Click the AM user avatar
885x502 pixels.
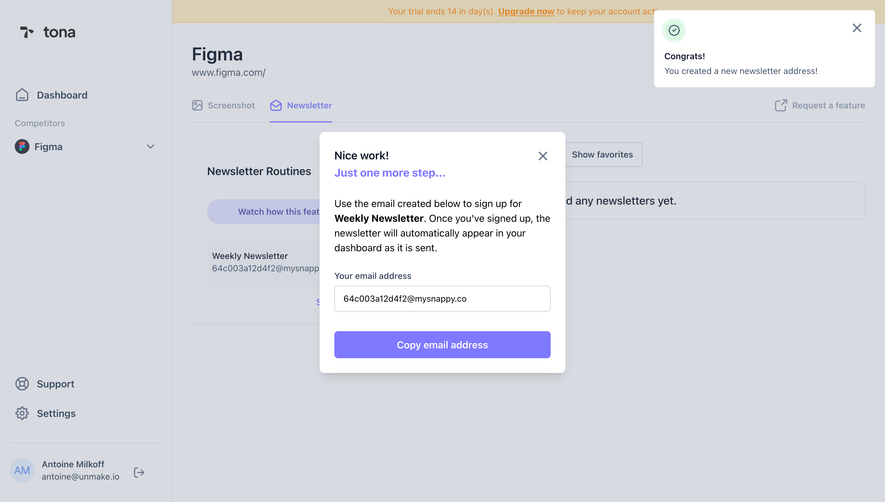click(22, 470)
